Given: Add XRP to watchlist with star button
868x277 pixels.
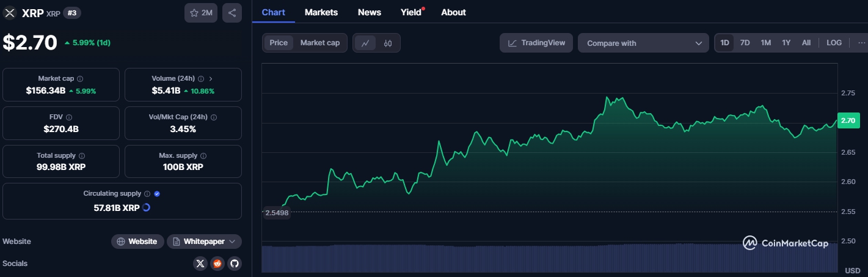Looking at the screenshot, I should (201, 13).
